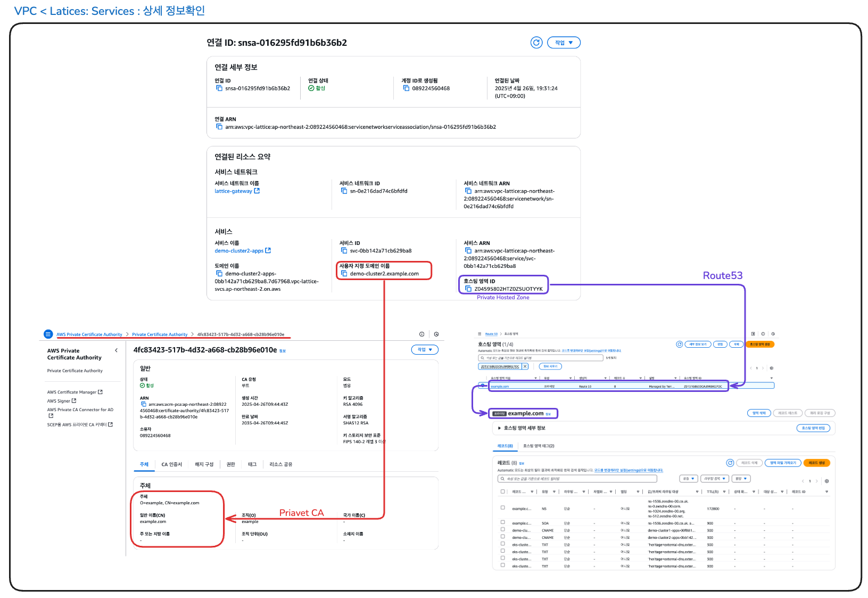Click the orange 레코드 생성 button
Screen dimensions: 868x598
coord(817,463)
